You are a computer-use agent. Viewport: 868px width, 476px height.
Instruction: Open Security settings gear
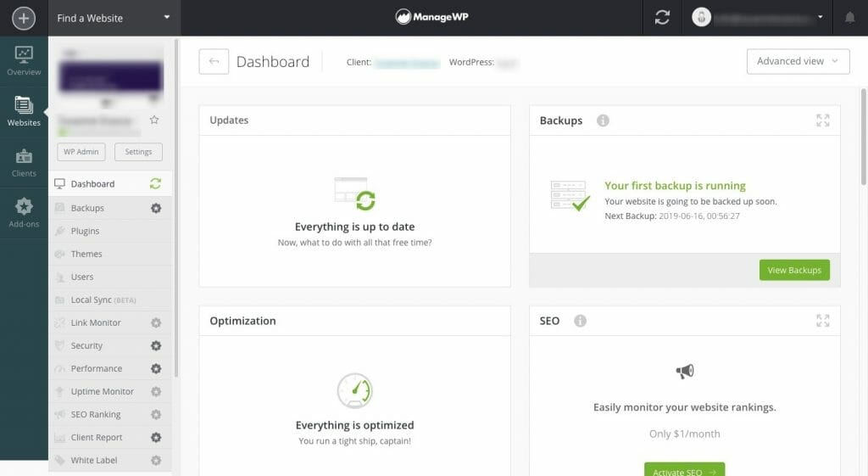click(x=156, y=345)
